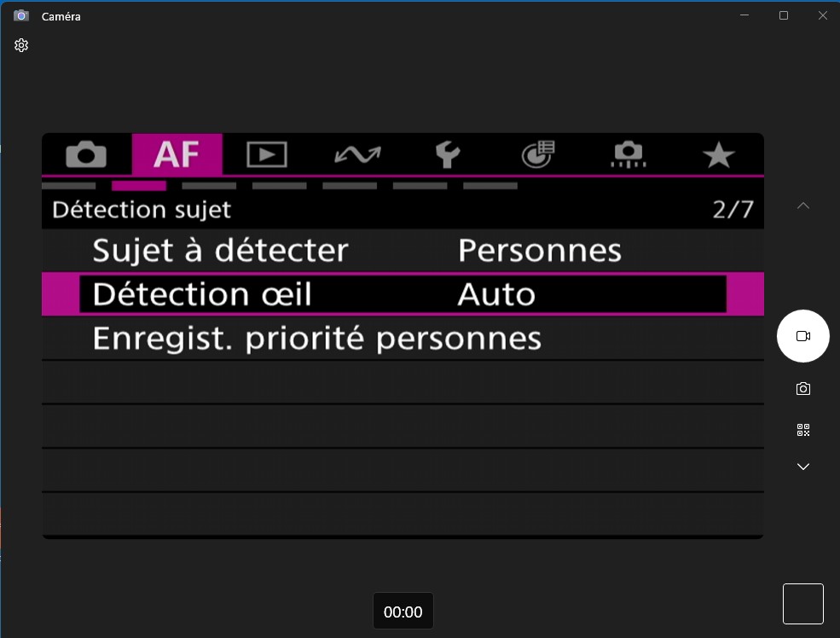Select the AF menu tab
Viewport: 840px width, 638px height.
177,154
